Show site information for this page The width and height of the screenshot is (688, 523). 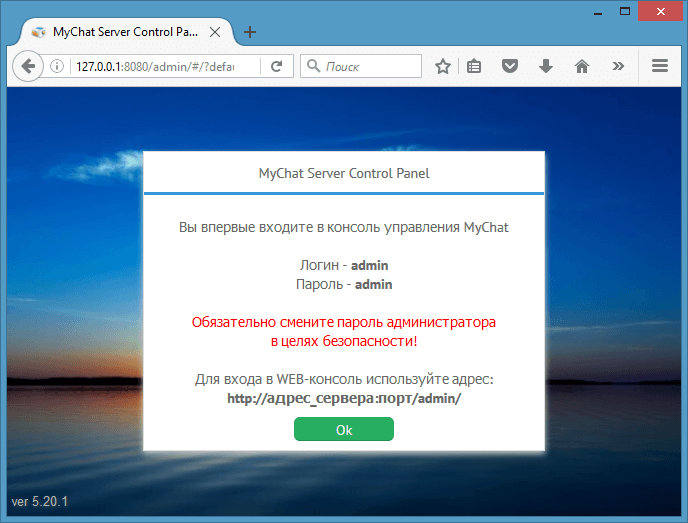[57, 67]
